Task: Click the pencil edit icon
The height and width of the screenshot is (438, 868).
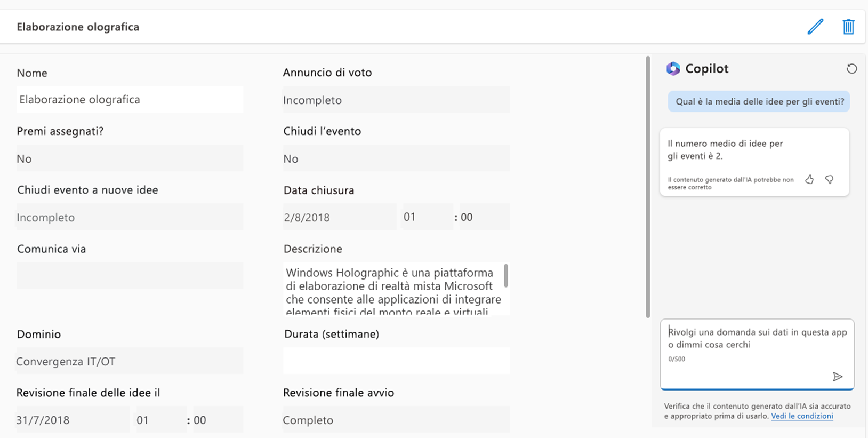Action: [815, 27]
